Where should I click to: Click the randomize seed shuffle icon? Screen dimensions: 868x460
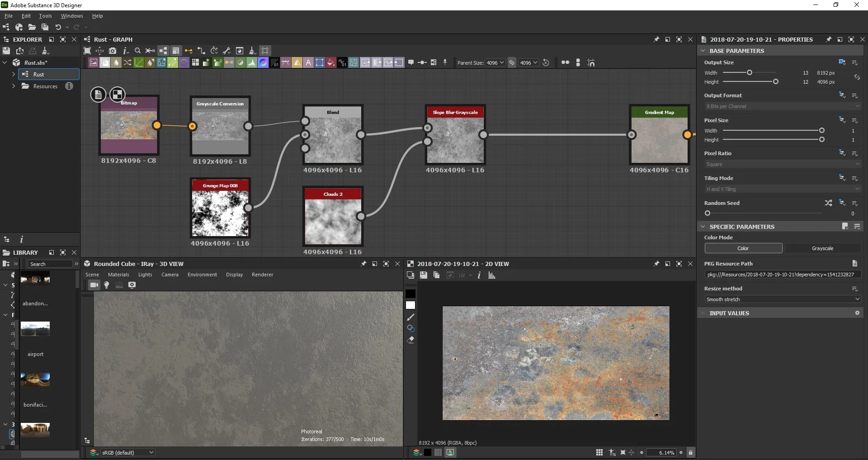point(828,203)
